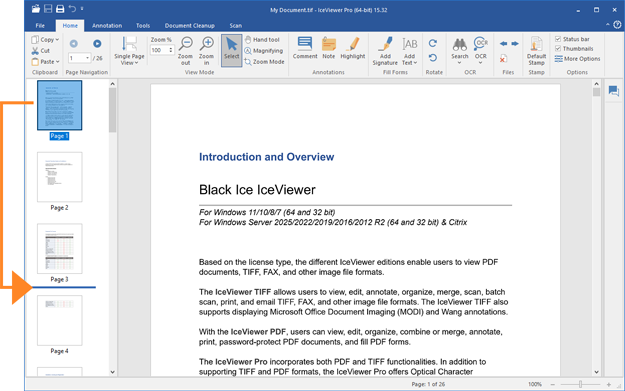Zoom out with the magnifier minus
Image resolution: width=625 pixels, height=391 pixels.
[x=185, y=51]
